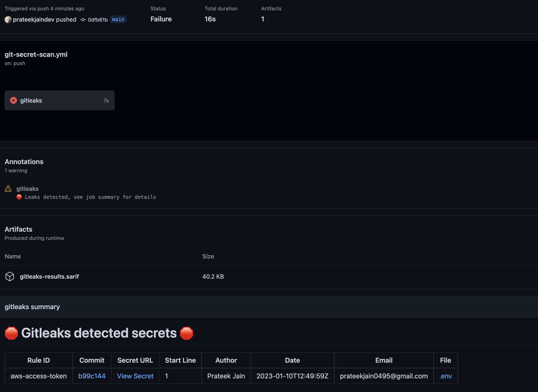This screenshot has width=538, height=392.
Task: Click stop sign emoji after detected secrets heading
Action: pos(187,333)
